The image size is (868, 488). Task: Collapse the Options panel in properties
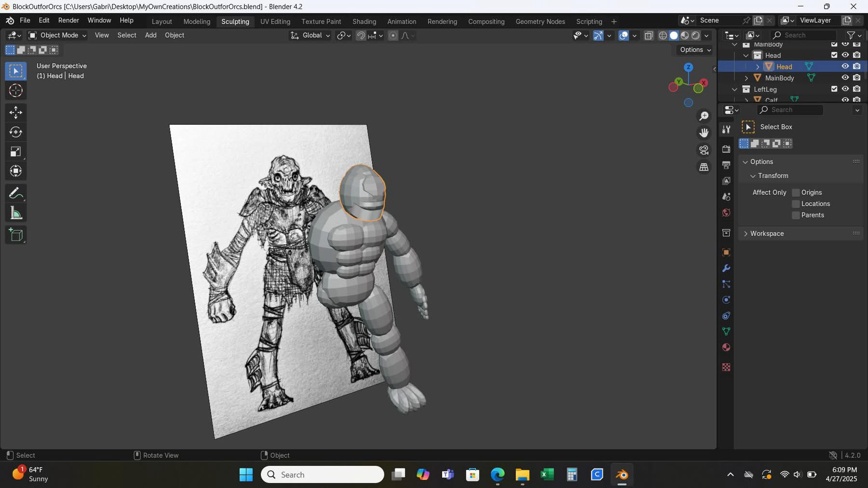pos(745,162)
